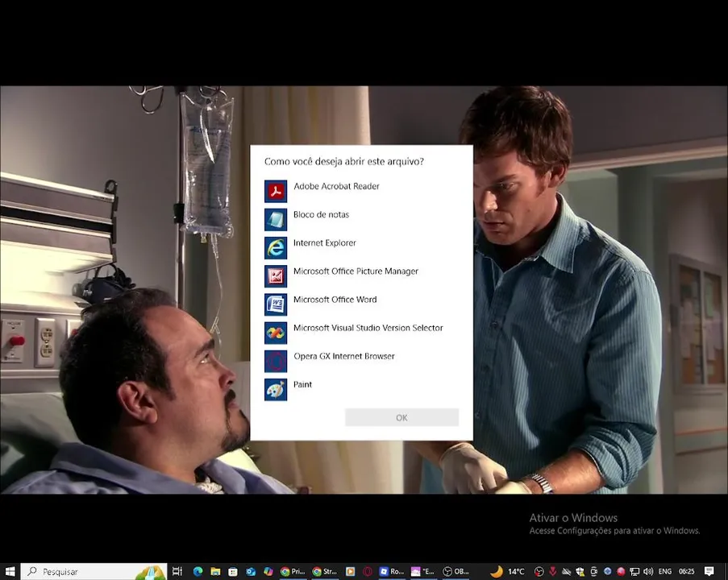Select the Opera GX Internet Browser icon
This screenshot has height=580, width=728.
(x=276, y=361)
